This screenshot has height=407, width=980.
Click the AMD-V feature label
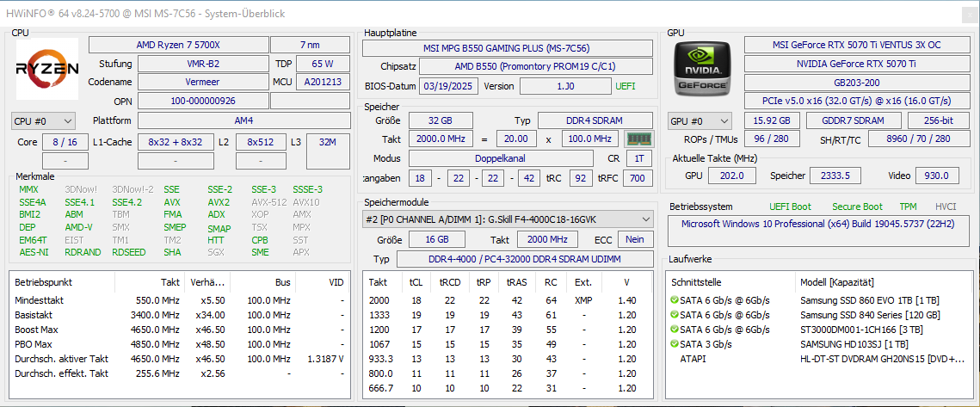(x=79, y=227)
